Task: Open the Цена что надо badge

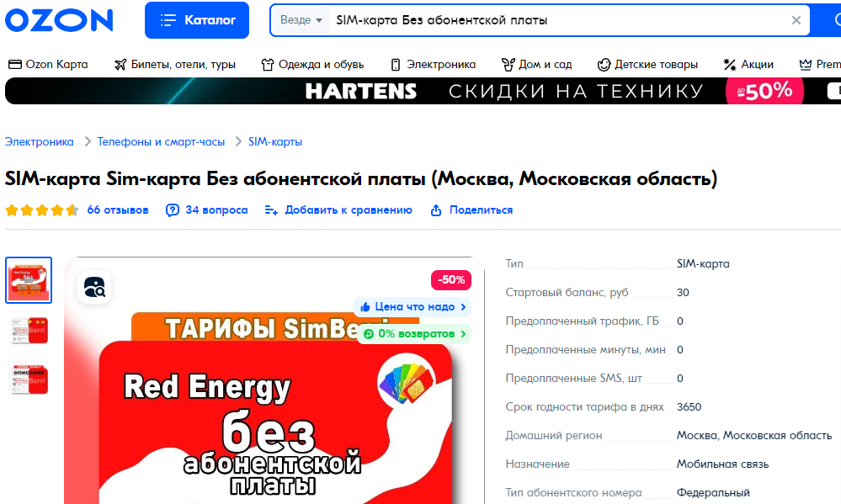Action: [x=412, y=306]
